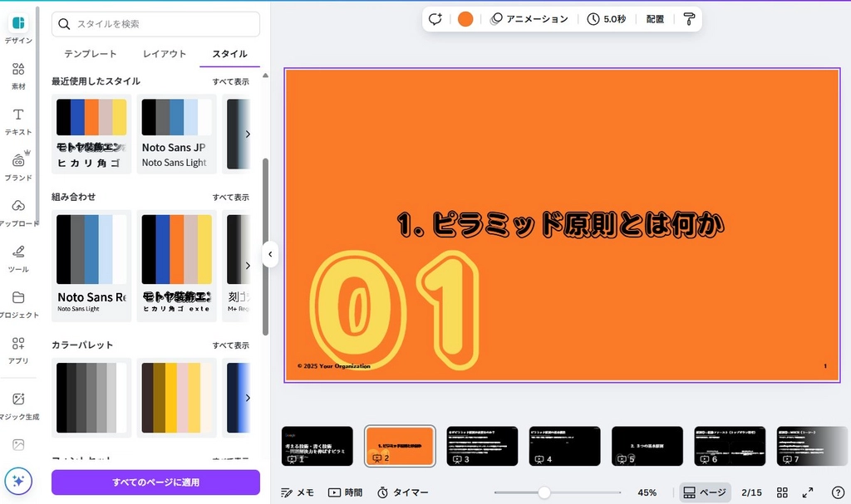Open the アプリ panel
The width and height of the screenshot is (851, 504).
(x=18, y=350)
